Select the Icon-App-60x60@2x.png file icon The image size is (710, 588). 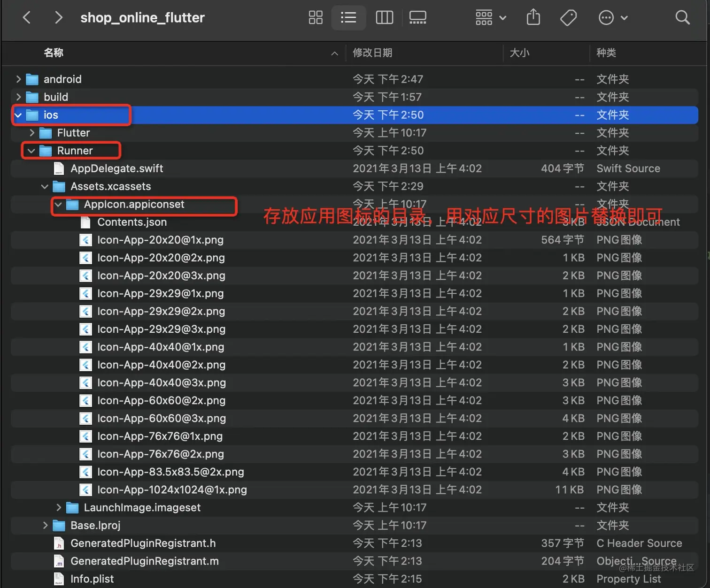click(x=85, y=400)
